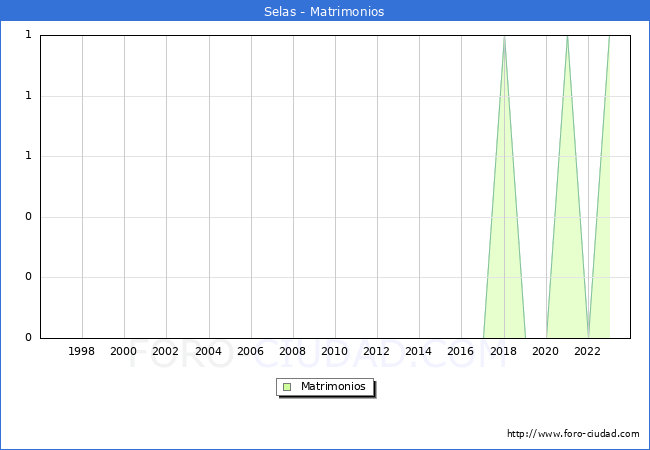Viewport: 650px width, 450px height.
Task: Click the 2000 x-axis label
Action: click(x=123, y=351)
